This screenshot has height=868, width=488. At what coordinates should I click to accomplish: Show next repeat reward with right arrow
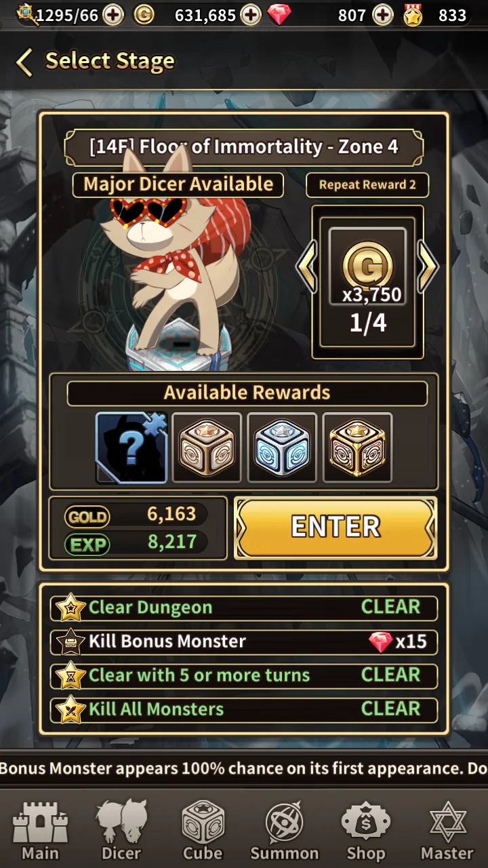click(x=428, y=267)
